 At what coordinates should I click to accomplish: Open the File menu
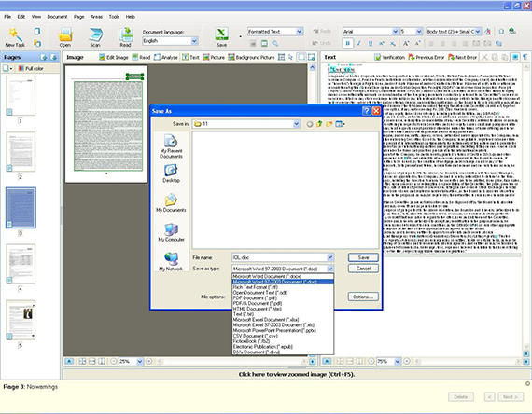click(x=7, y=17)
